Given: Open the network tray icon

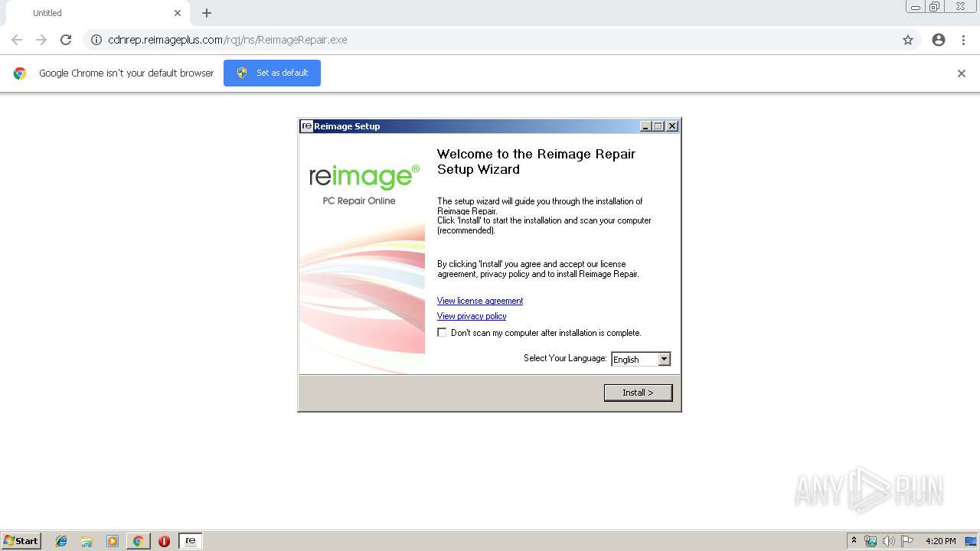Looking at the screenshot, I should (x=871, y=541).
